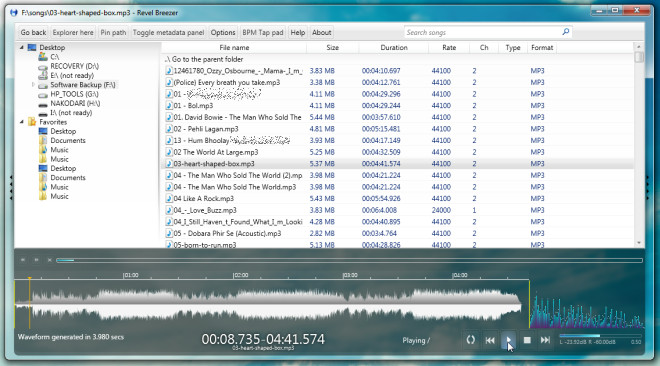The image size is (660, 366).
Task: Click the Go back button
Action: (33, 32)
